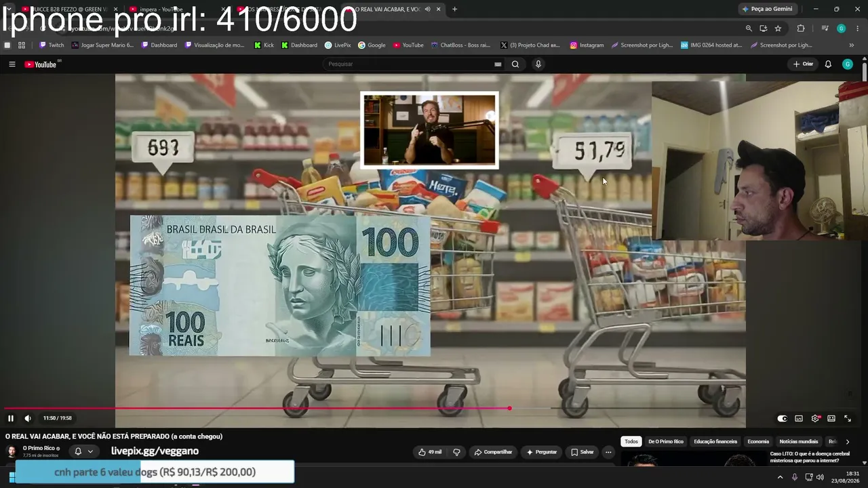Open the O Primo Rico channel avatar

(12, 452)
